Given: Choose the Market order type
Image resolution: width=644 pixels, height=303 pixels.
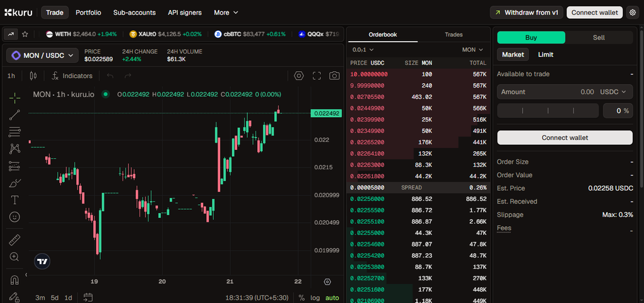Looking at the screenshot, I should pyautogui.click(x=513, y=54).
